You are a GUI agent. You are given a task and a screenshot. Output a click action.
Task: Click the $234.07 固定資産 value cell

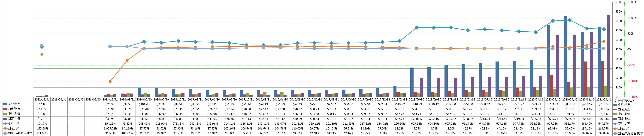[553, 109]
